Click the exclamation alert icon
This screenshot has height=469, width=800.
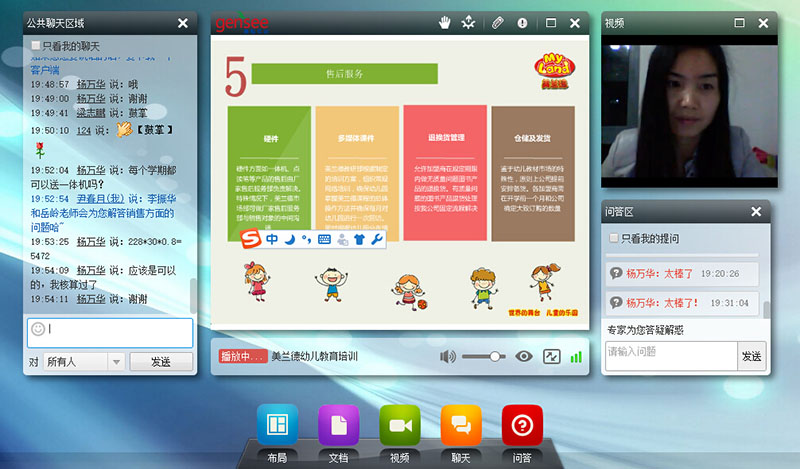pyautogui.click(x=522, y=23)
